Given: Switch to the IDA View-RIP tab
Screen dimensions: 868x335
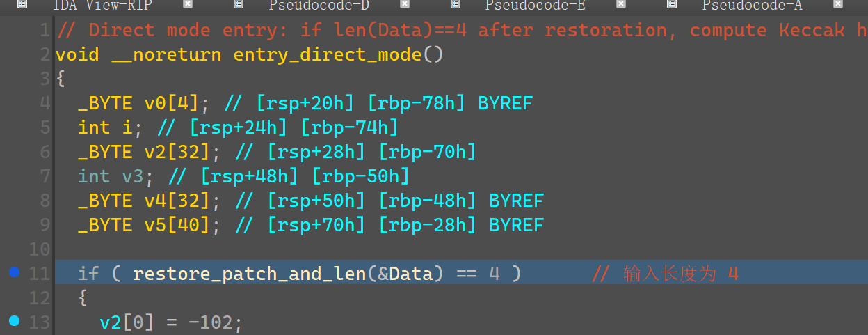Looking at the screenshot, I should point(102,6).
